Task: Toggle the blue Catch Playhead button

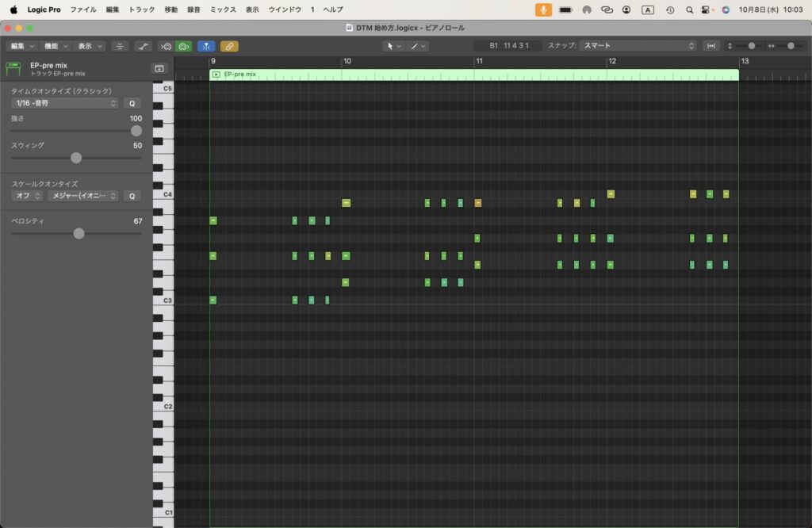Action: pos(205,46)
